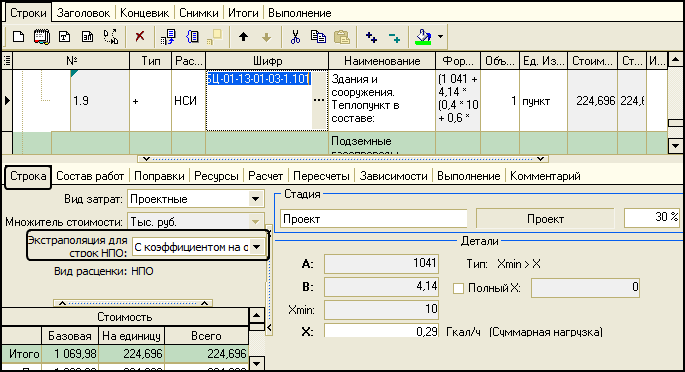Click the B value field 4,14
The image size is (685, 372).
[381, 286]
